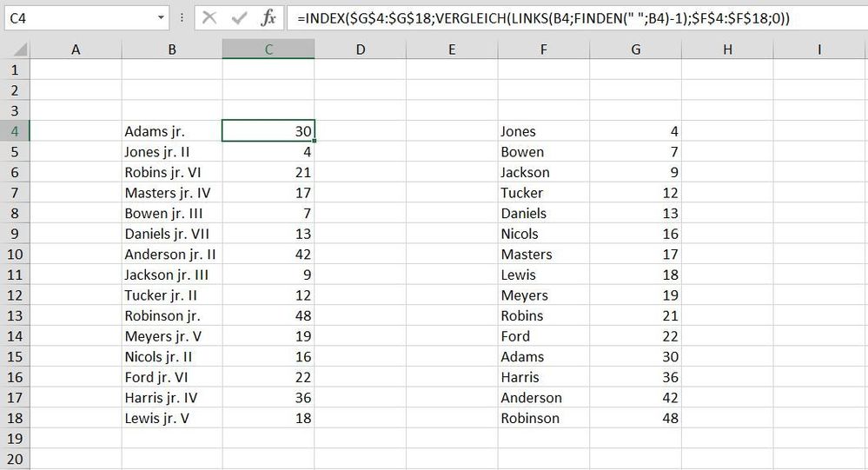The width and height of the screenshot is (868, 470).
Task: Click cell containing 'Jones jr. II'
Action: coord(172,152)
